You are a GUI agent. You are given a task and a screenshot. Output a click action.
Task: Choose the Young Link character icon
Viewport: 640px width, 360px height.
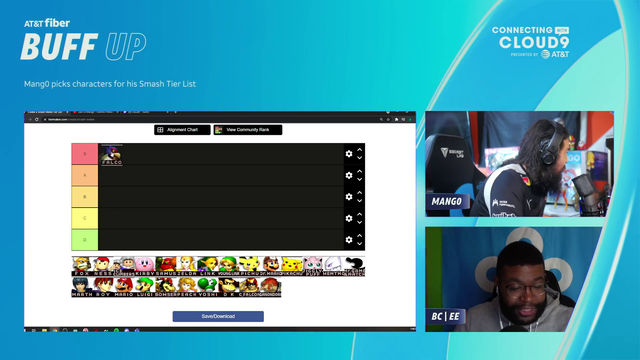(x=229, y=266)
